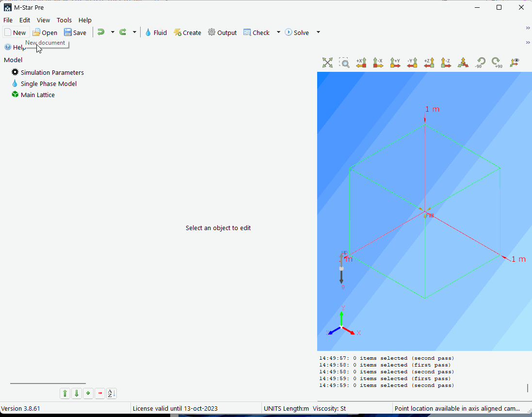Minimize the M-Star Pre window
The width and height of the screenshot is (532, 417).
tap(477, 7)
